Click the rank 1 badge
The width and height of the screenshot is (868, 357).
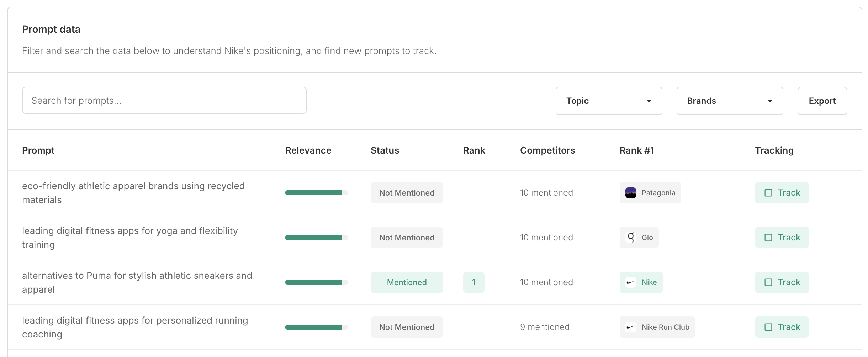click(x=473, y=282)
